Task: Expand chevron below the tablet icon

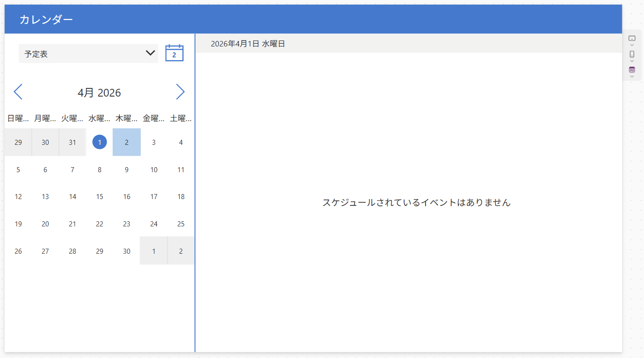Action: (632, 45)
